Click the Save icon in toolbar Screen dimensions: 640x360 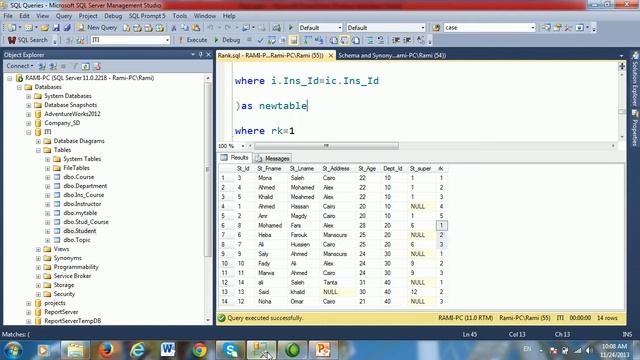click(x=56, y=28)
